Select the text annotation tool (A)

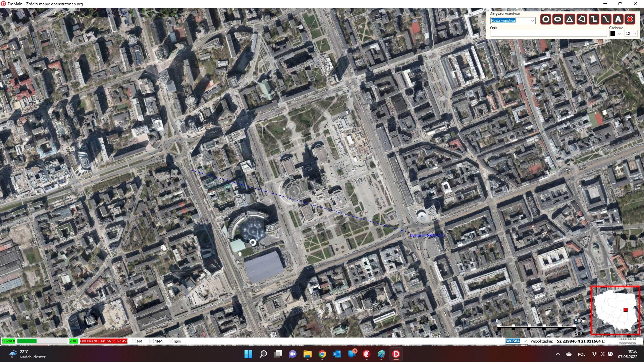(x=618, y=19)
